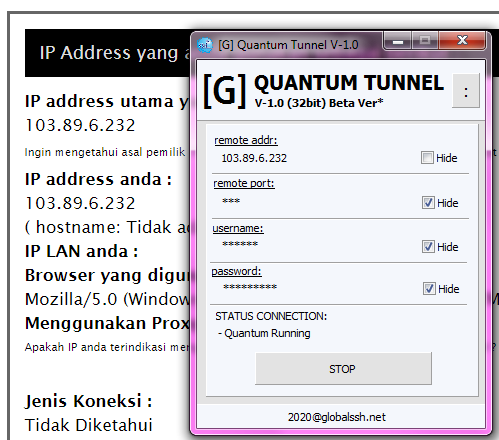Viewport: 499px width, 440px height.
Task: Uncheck Hide for username field
Action: point(428,247)
